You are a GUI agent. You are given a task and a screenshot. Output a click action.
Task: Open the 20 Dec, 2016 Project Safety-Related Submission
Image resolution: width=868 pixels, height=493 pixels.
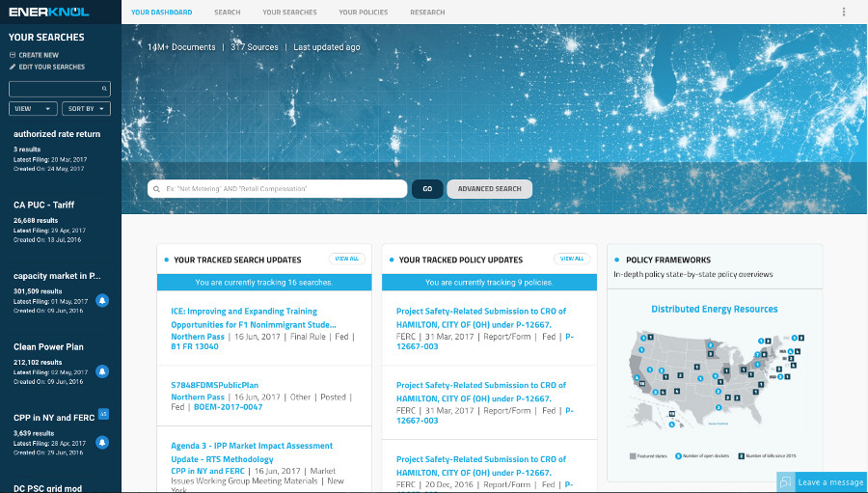[481, 466]
